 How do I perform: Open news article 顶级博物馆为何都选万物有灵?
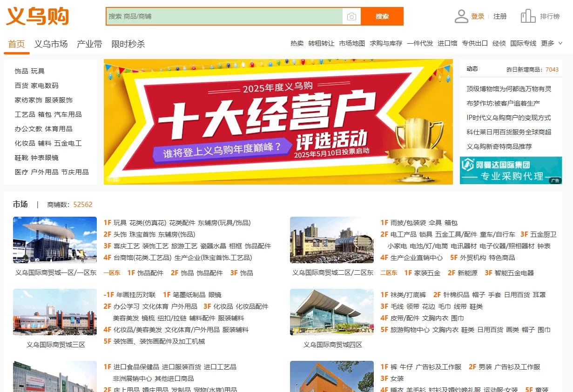[x=509, y=89]
